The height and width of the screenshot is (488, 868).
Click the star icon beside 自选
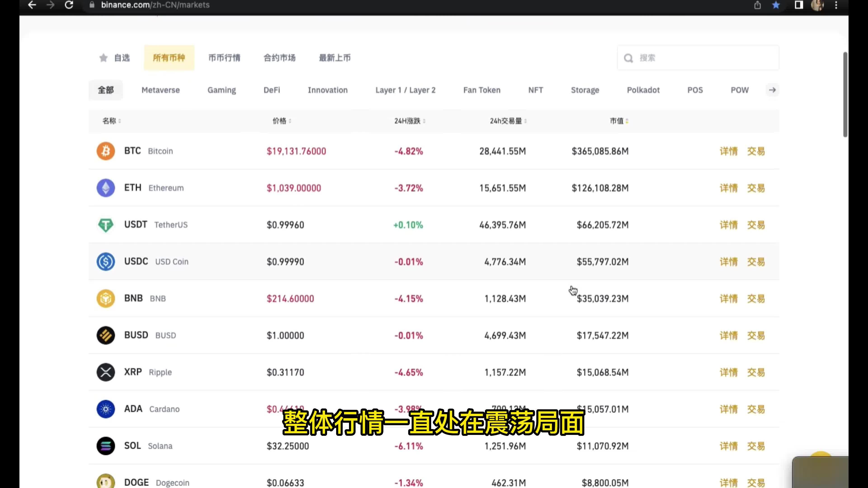pyautogui.click(x=103, y=58)
